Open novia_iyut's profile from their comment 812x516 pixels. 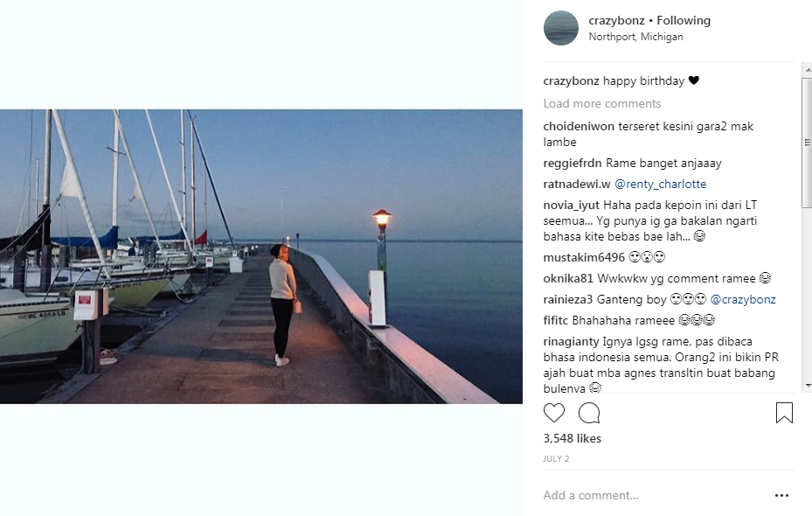click(571, 205)
